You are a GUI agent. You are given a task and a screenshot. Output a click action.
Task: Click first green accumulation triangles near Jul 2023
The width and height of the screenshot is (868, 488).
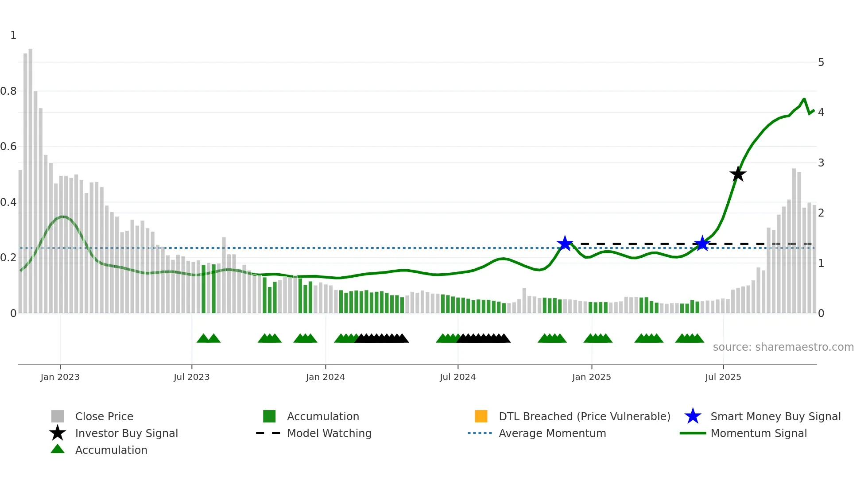point(208,339)
